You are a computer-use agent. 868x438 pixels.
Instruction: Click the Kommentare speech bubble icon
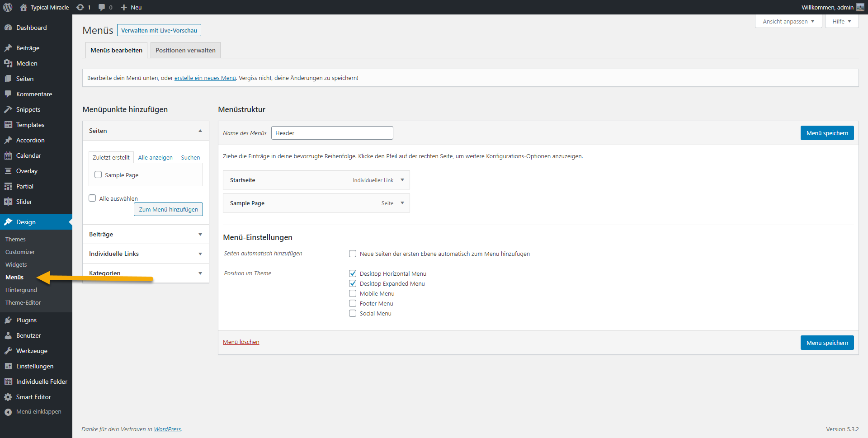pyautogui.click(x=8, y=94)
